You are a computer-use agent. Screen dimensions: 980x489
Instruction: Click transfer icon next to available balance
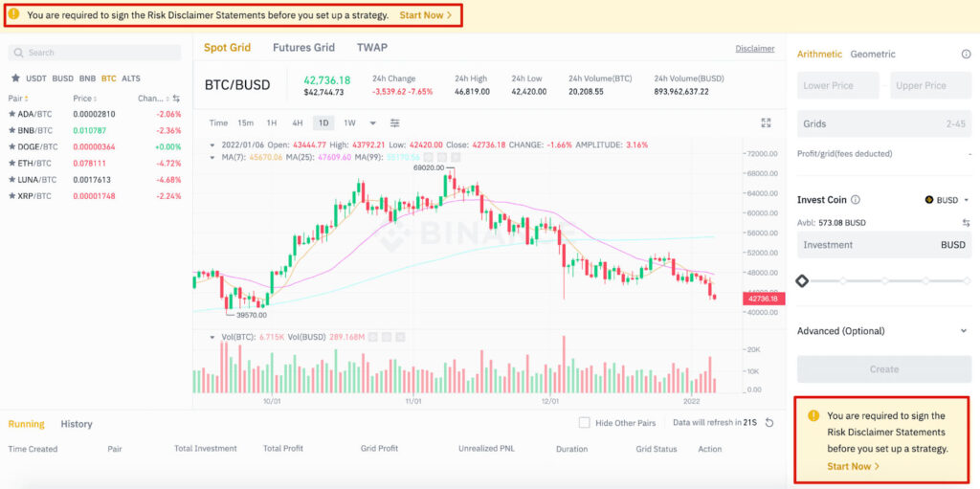click(x=967, y=223)
